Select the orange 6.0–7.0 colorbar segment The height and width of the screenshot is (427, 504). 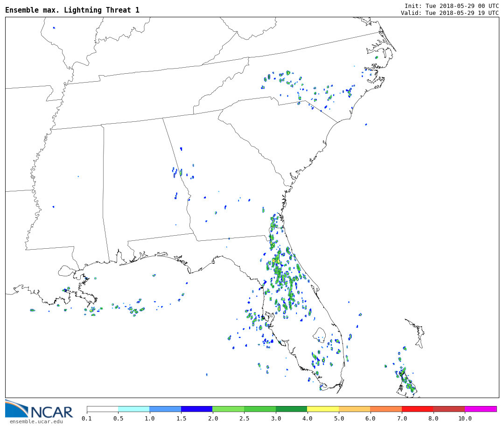pyautogui.click(x=386, y=409)
